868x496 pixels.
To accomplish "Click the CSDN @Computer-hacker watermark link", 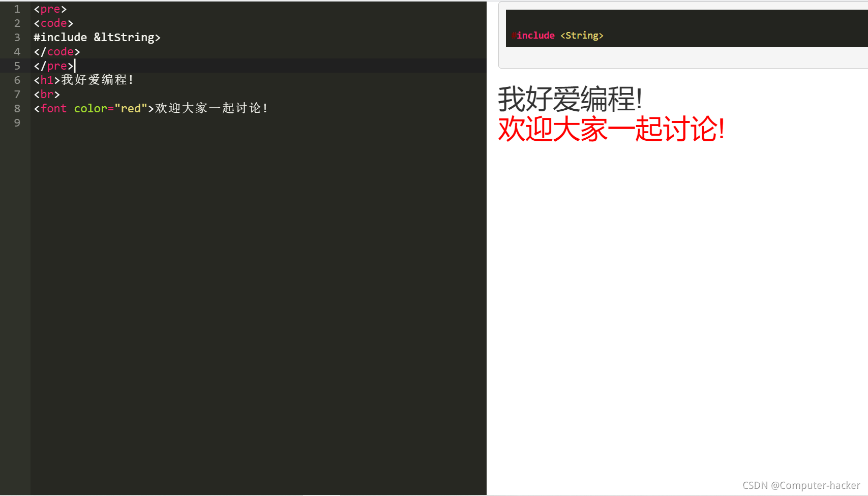I will [802, 485].
